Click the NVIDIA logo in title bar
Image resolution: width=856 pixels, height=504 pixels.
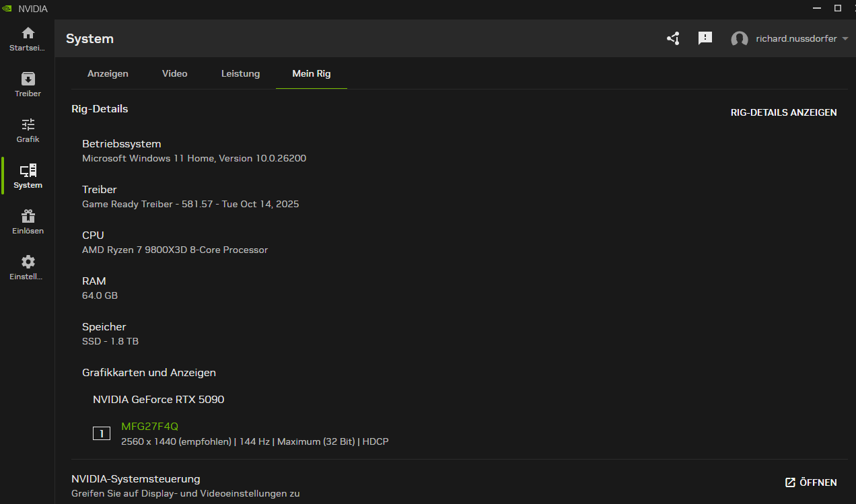pos(7,9)
